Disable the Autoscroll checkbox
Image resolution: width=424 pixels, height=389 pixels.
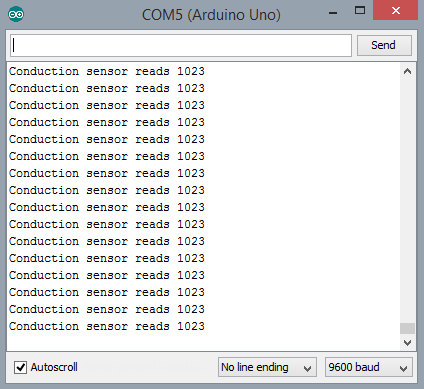(21, 367)
